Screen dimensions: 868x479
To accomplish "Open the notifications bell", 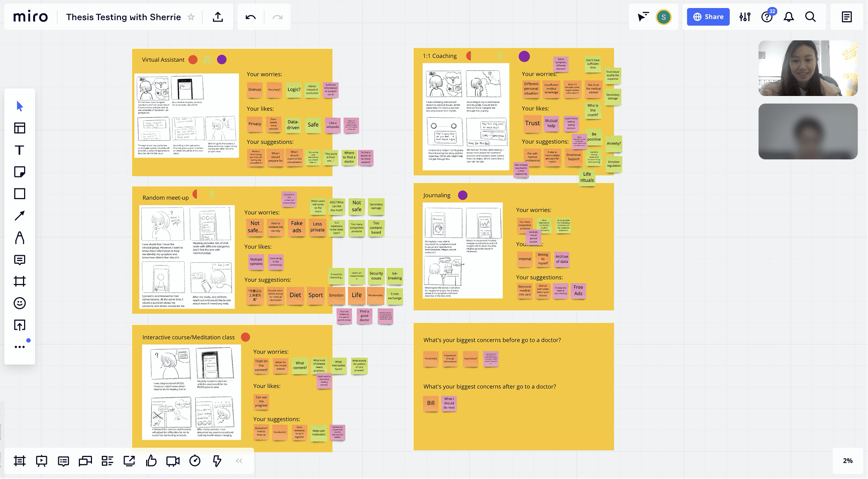I will [789, 17].
